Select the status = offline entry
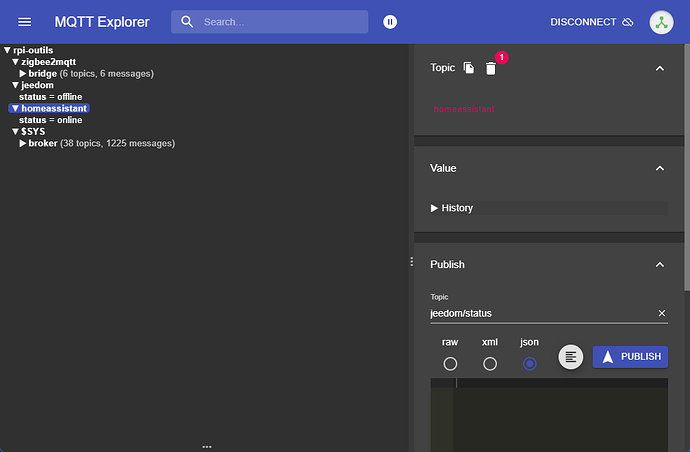 (x=51, y=96)
